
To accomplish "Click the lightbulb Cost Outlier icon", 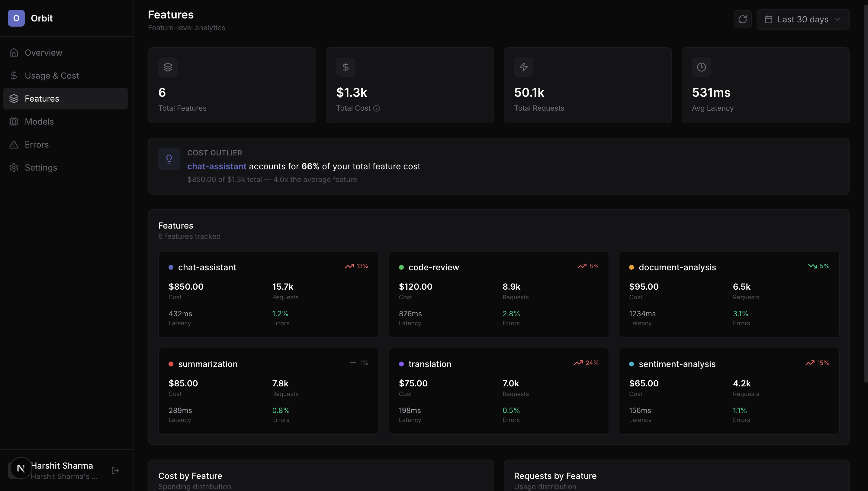I will click(169, 159).
